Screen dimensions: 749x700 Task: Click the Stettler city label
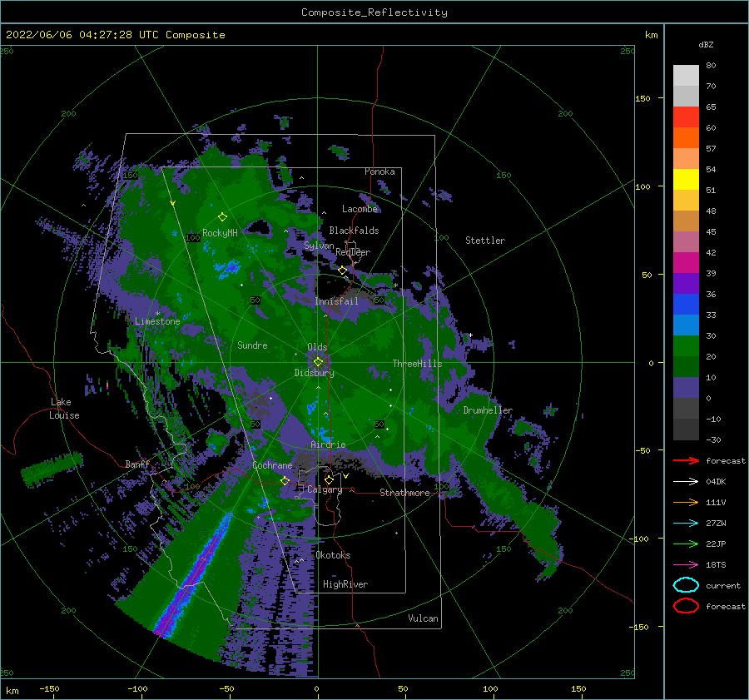tap(485, 241)
